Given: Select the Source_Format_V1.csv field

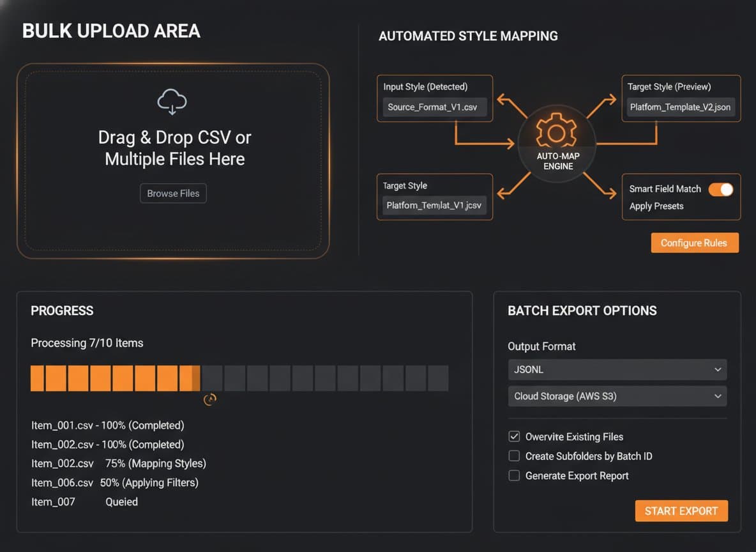Looking at the screenshot, I should point(435,107).
